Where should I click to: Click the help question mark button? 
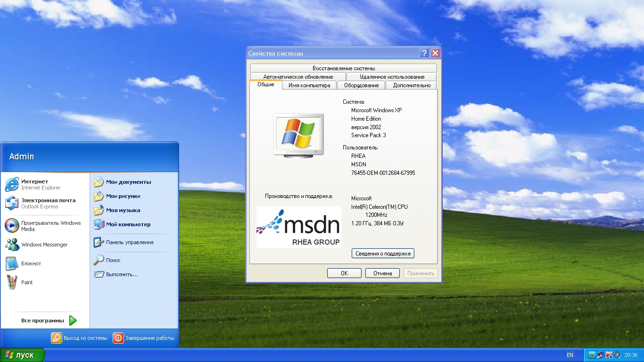(424, 53)
